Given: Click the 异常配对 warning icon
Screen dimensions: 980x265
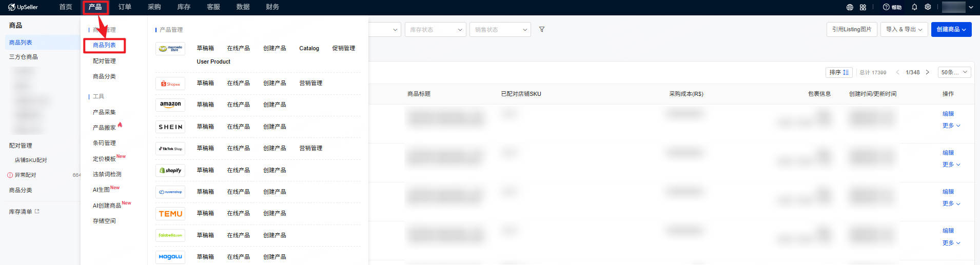Looking at the screenshot, I should point(10,175).
